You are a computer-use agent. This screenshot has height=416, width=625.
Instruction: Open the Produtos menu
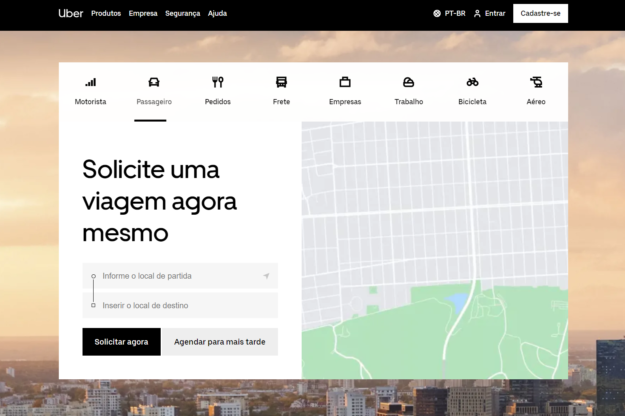tap(106, 13)
